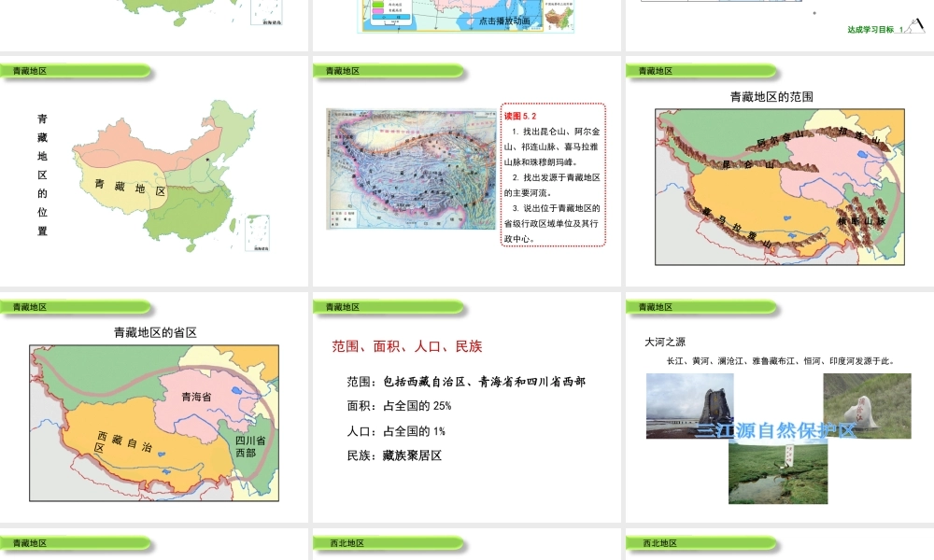Select the line 民族:藏族聚居区
This screenshot has height=560, width=934.
coord(394,455)
